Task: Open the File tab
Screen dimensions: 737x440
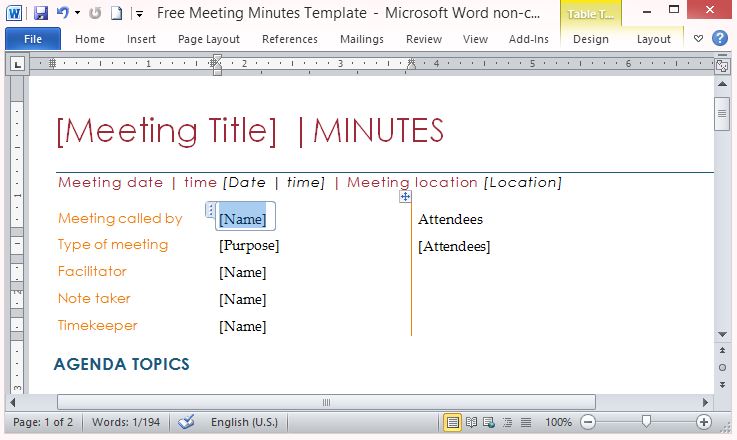Action: point(33,39)
